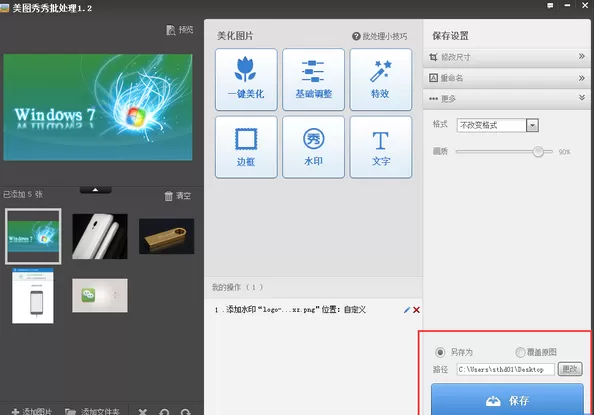The image size is (595, 415).
Task: Delete the watermark operation with red X
Action: point(416,310)
